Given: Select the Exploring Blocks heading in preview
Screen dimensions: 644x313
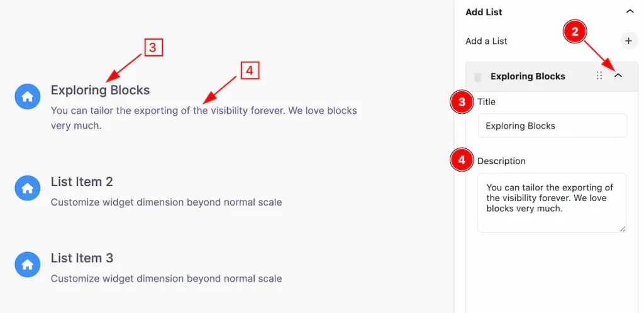Looking at the screenshot, I should click(100, 91).
